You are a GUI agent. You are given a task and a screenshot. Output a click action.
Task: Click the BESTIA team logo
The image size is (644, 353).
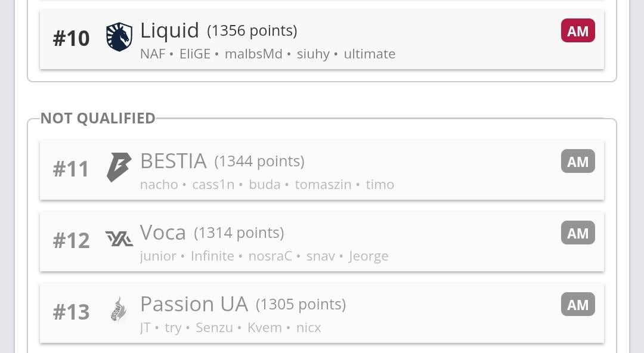click(119, 167)
